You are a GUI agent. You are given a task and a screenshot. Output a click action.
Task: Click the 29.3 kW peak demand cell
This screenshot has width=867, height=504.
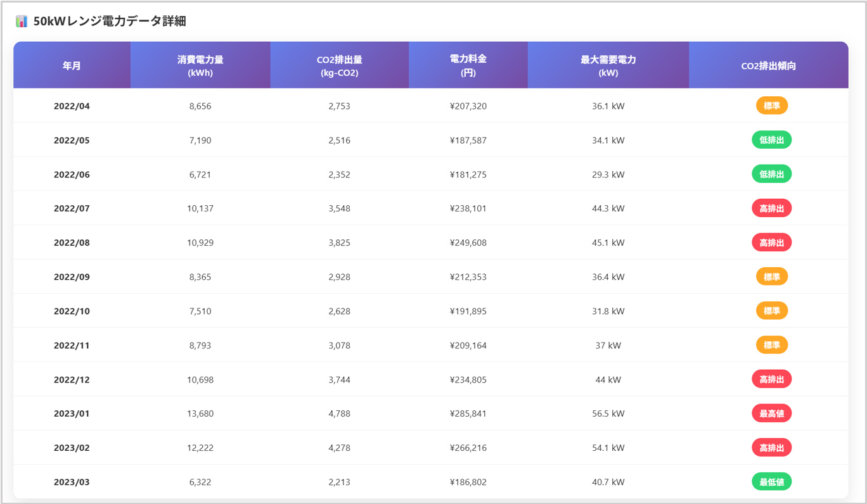coord(608,174)
